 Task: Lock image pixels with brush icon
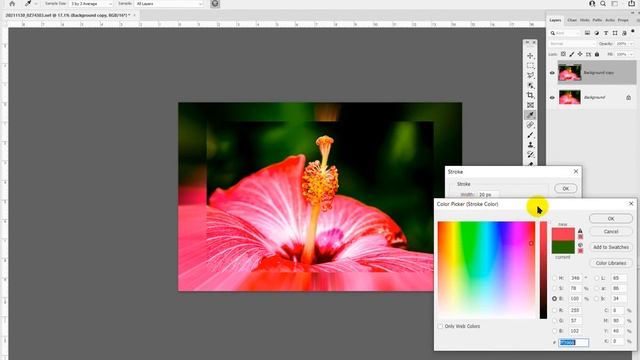click(x=572, y=54)
